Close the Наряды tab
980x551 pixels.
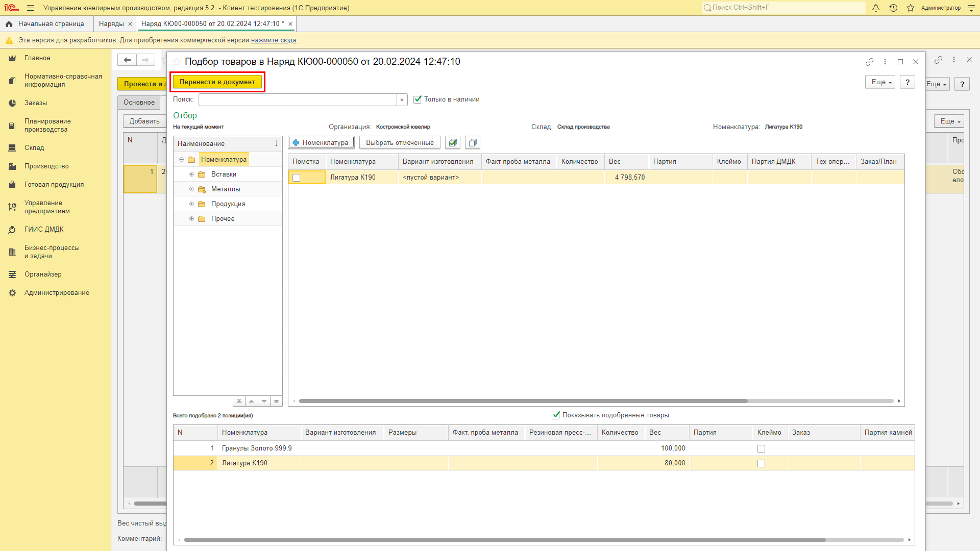pos(130,24)
